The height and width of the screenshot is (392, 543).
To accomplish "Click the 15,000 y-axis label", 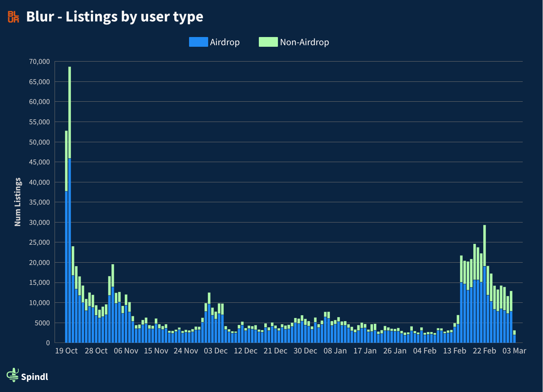I will coord(39,283).
